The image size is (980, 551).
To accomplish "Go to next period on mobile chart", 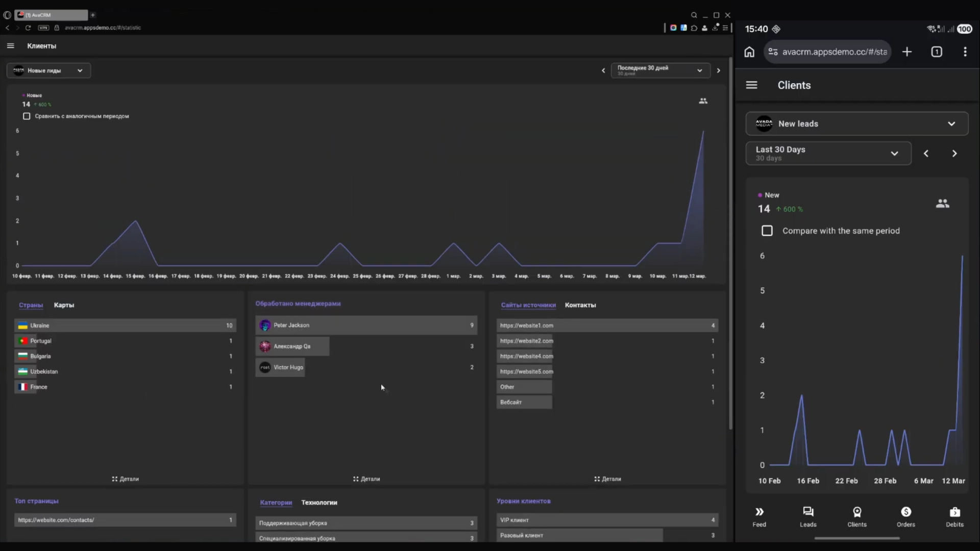I will [954, 154].
